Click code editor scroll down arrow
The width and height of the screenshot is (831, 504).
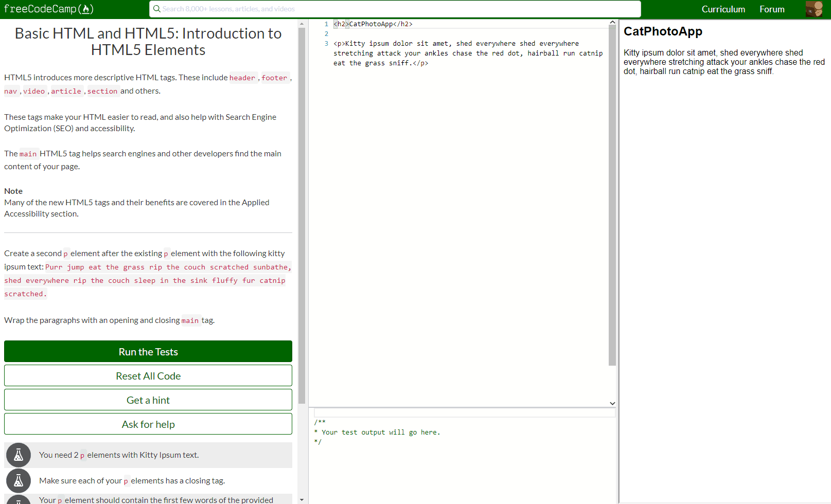click(x=612, y=403)
